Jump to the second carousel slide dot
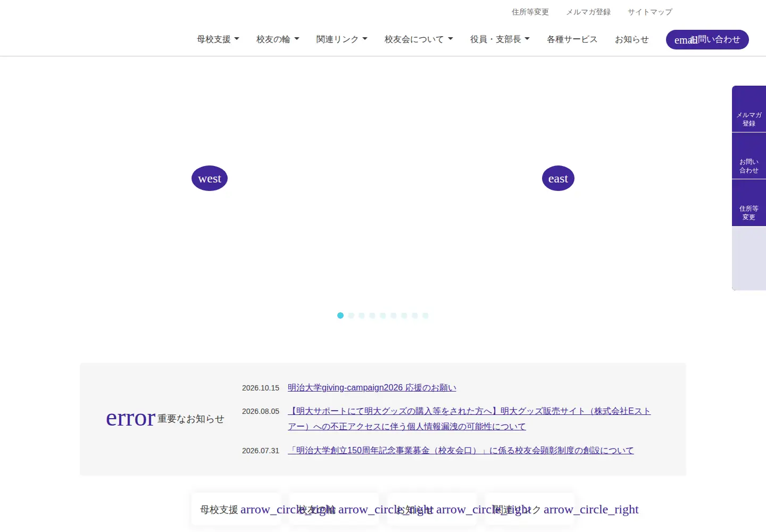The image size is (766, 532). [351, 315]
